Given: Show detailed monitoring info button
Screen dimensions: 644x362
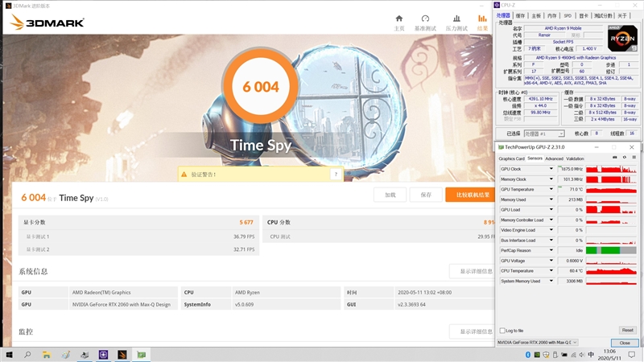Looking at the screenshot, I should point(473,331).
